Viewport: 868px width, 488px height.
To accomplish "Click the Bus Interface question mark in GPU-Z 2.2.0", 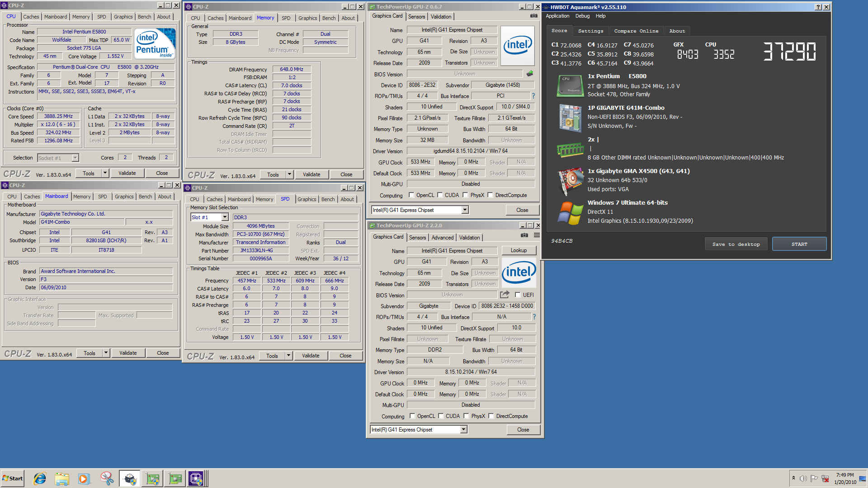I will coord(534,317).
